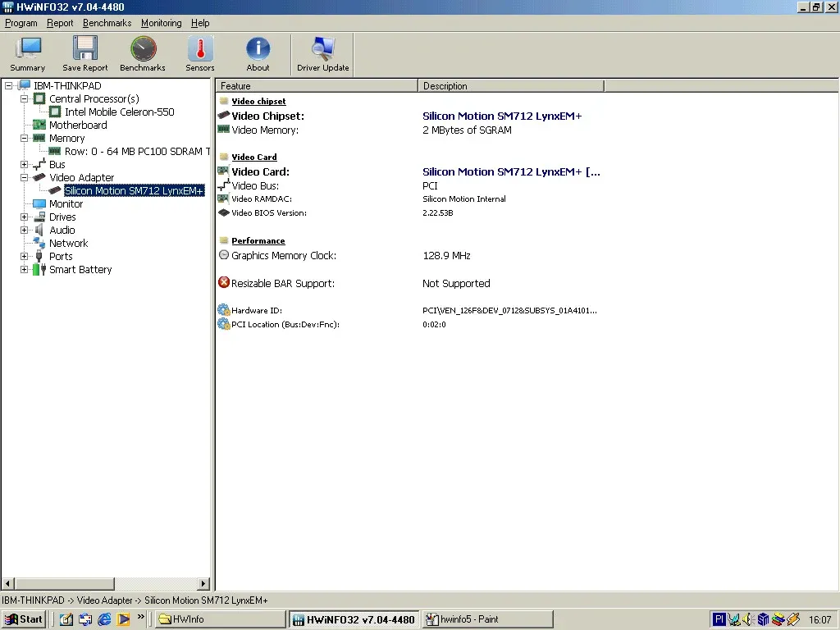Click the Audio speaker tree icon
Viewport: 840px width, 630px height.
coord(39,231)
